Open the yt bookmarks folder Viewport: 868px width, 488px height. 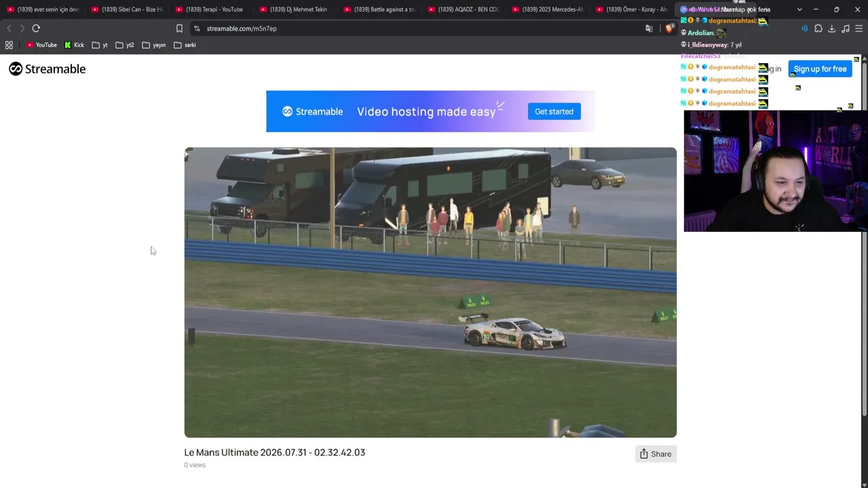100,45
